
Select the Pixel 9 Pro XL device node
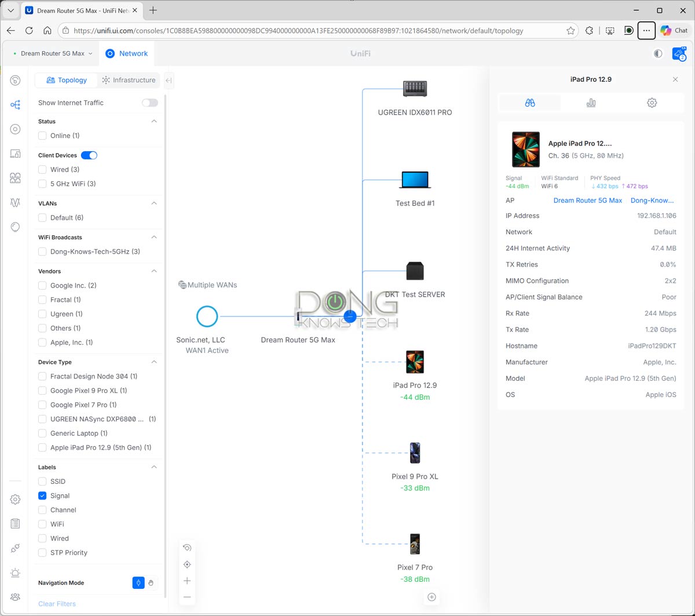pyautogui.click(x=415, y=453)
